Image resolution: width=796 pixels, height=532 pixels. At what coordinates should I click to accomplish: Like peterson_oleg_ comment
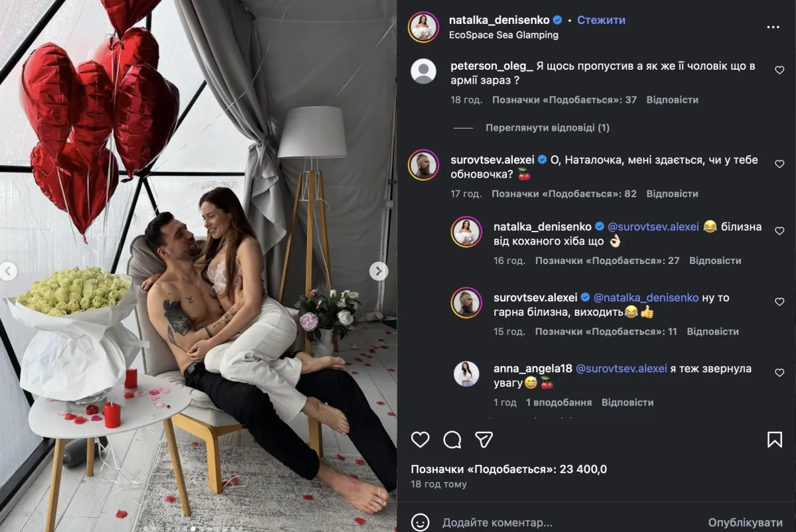pyautogui.click(x=779, y=70)
